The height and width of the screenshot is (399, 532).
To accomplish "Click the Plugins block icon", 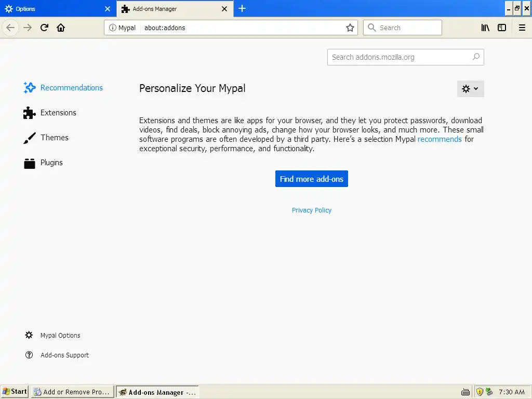I will tap(30, 163).
